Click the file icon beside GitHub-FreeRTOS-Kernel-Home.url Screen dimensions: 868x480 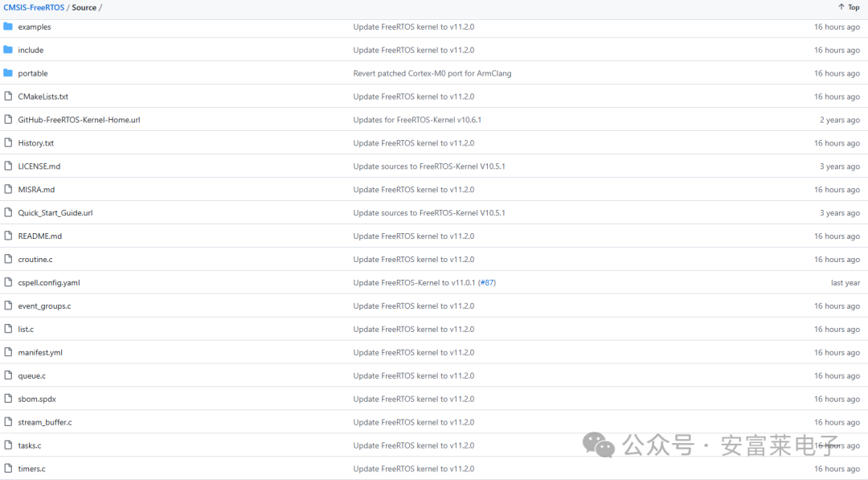point(8,119)
